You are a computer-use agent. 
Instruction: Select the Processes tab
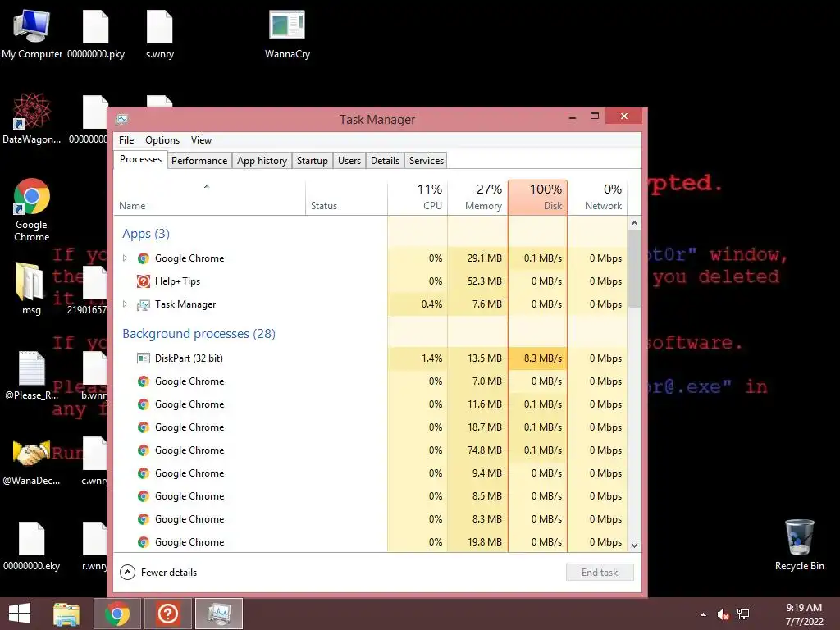[x=140, y=160]
